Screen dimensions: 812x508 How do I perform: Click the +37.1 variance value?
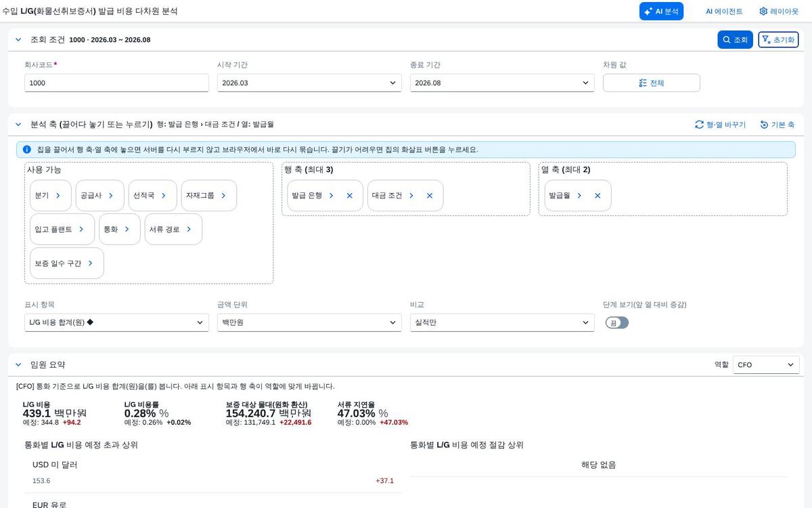[x=384, y=481]
